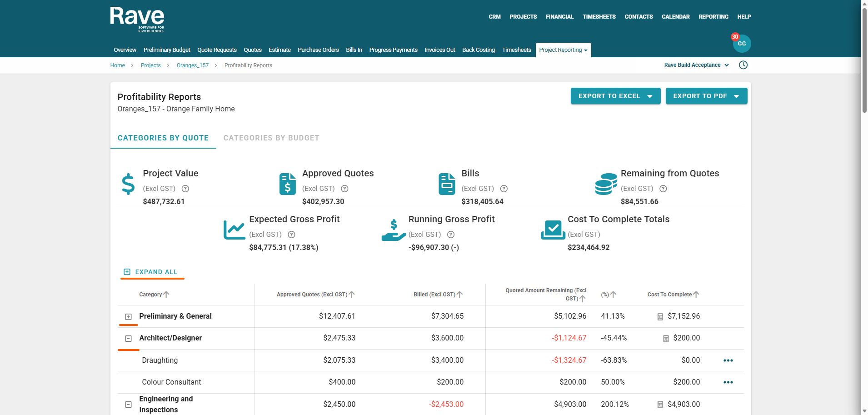
Task: Click help icon beside Project Value
Action: click(185, 189)
